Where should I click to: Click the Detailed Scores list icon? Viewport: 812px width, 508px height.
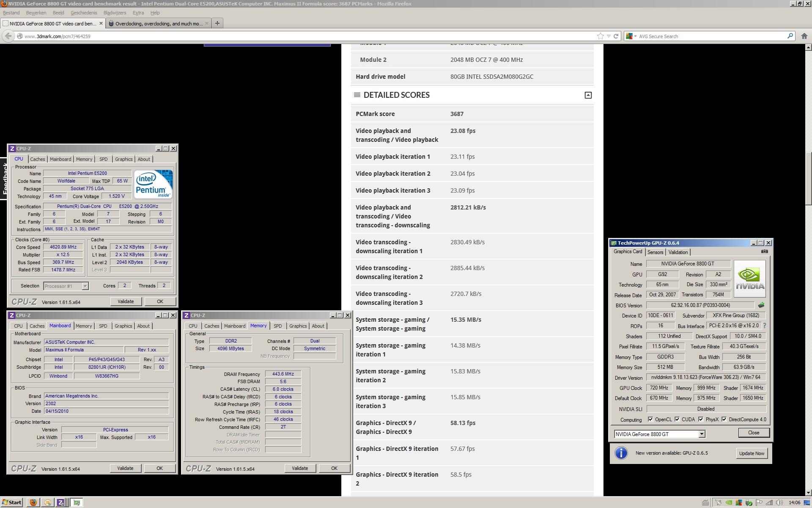click(357, 95)
